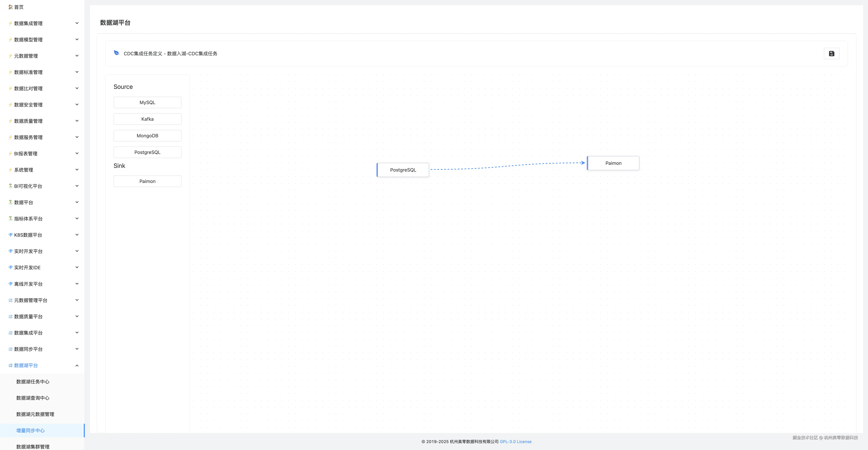868x450 pixels.
Task: Click the home icon next to 首页
Action: point(11,7)
